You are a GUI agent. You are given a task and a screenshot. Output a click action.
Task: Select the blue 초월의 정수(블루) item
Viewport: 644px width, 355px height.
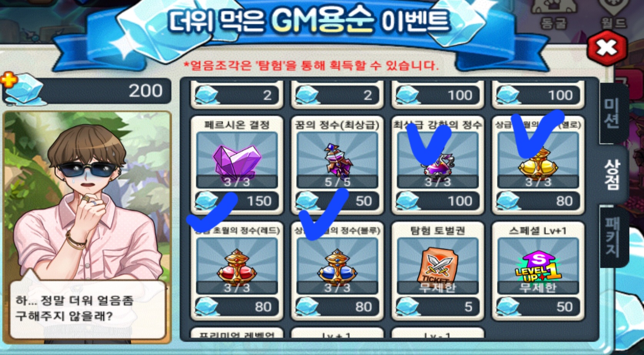click(337, 265)
